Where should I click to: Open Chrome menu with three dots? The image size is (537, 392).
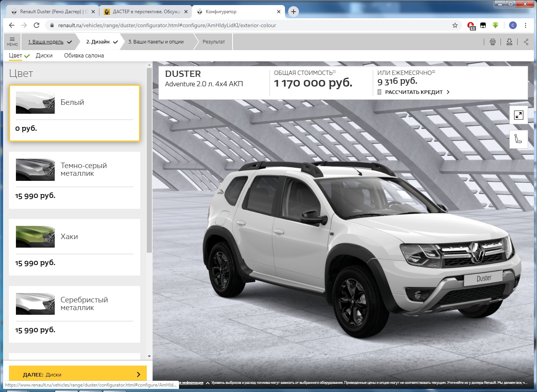(x=525, y=25)
